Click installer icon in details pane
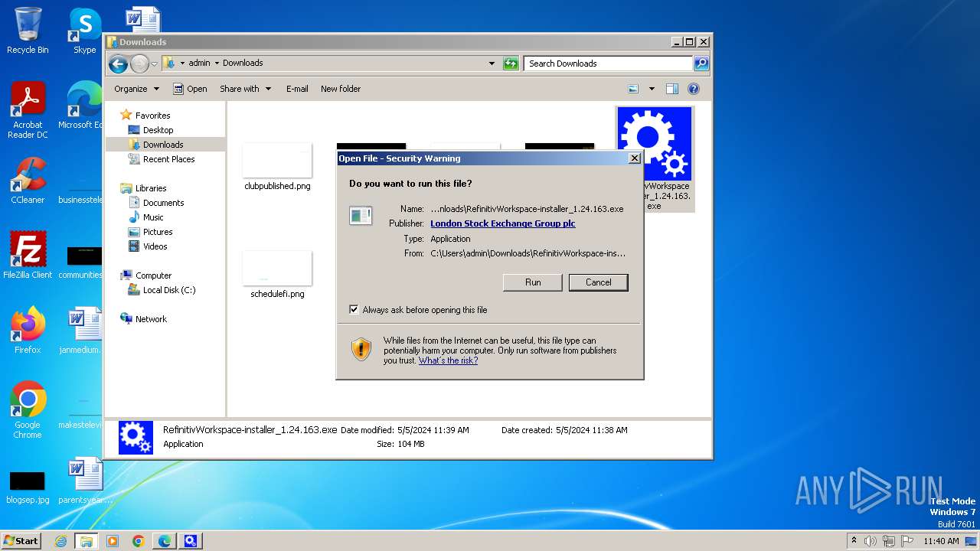This screenshot has width=980, height=551. point(136,438)
